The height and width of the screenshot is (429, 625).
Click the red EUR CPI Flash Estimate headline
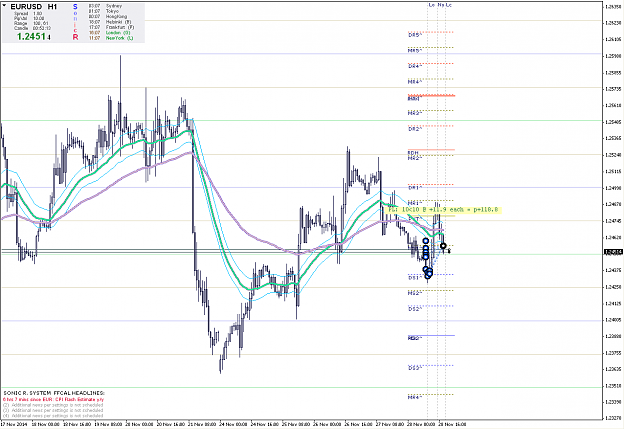click(53, 399)
